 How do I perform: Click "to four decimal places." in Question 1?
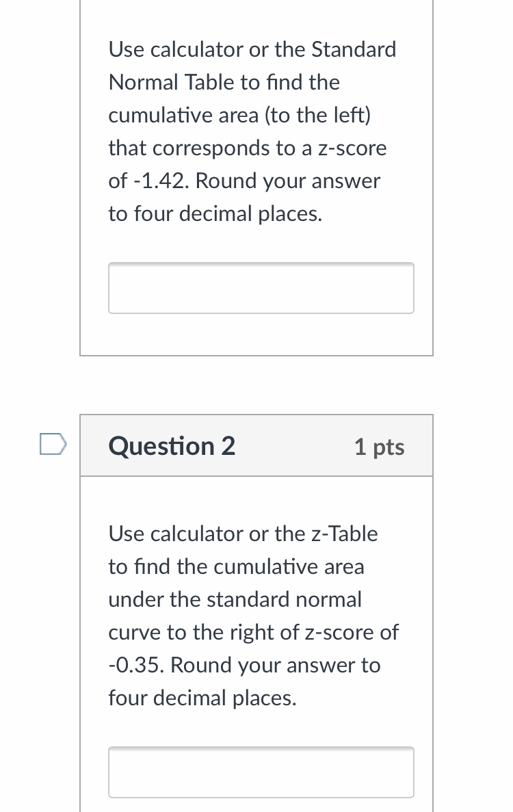215,214
